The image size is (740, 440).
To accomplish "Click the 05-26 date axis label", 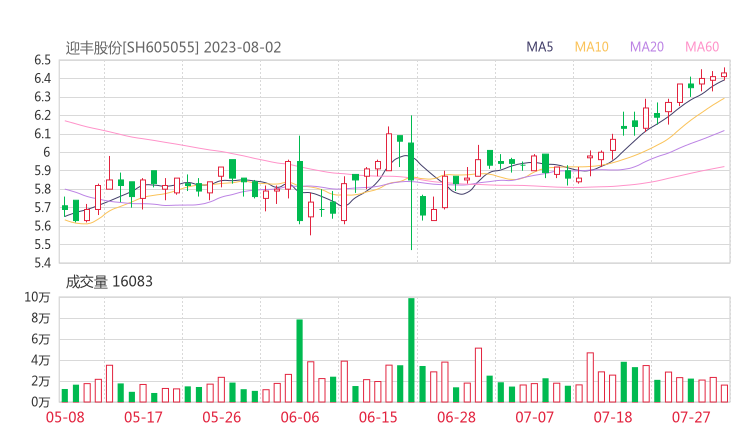I will pyautogui.click(x=221, y=417).
